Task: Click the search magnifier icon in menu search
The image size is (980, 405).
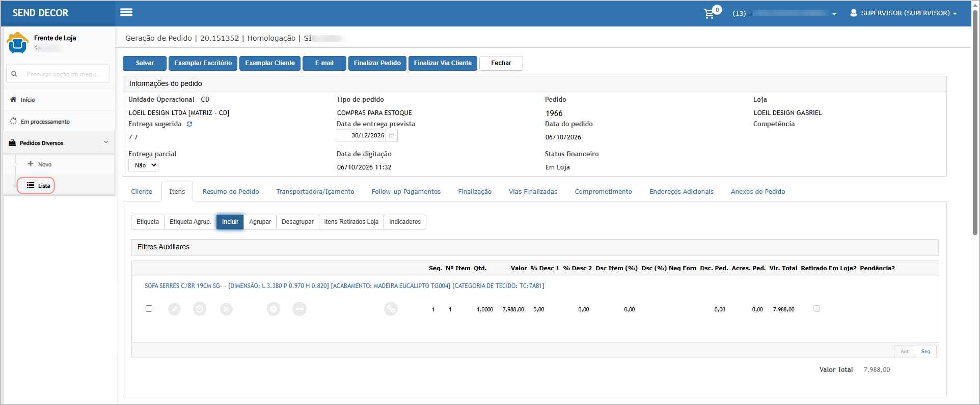Action: click(14, 74)
